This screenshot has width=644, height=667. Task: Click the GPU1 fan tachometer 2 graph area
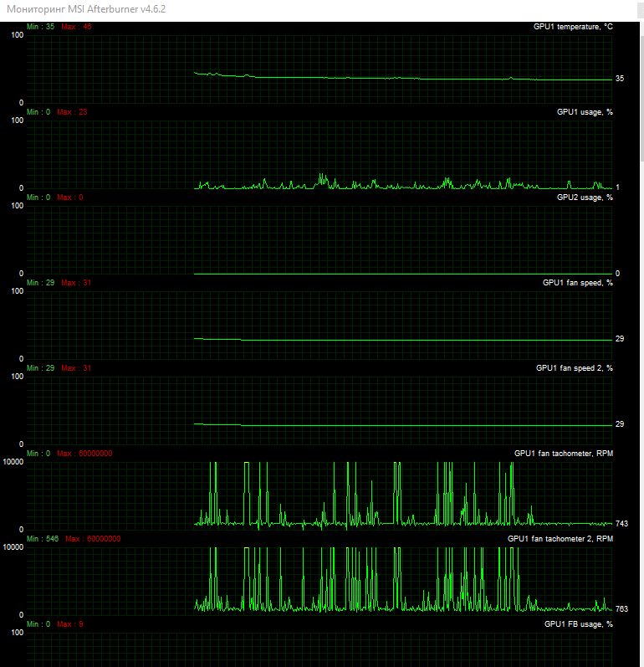pos(319,581)
